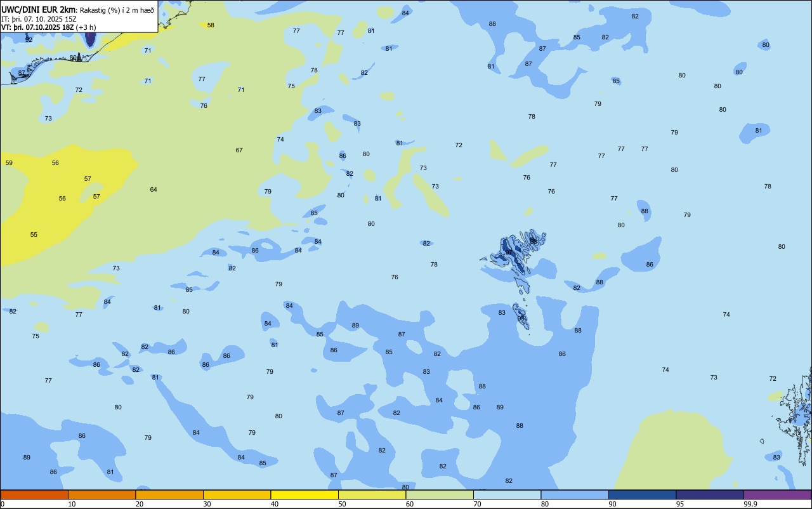Viewport: 812px width, 509px height.
Task: Choose the 90–95 dark blue legend swatch
Action: [x=642, y=494]
